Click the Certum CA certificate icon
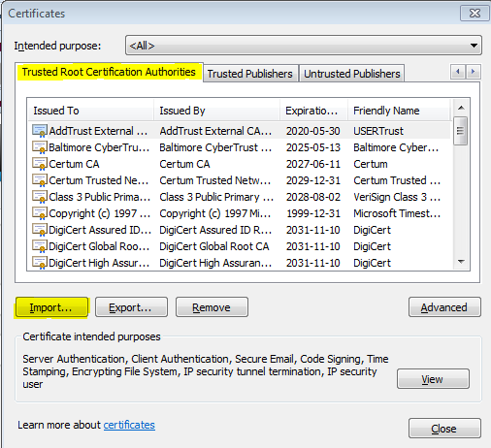Image resolution: width=491 pixels, height=448 pixels. pos(40,164)
